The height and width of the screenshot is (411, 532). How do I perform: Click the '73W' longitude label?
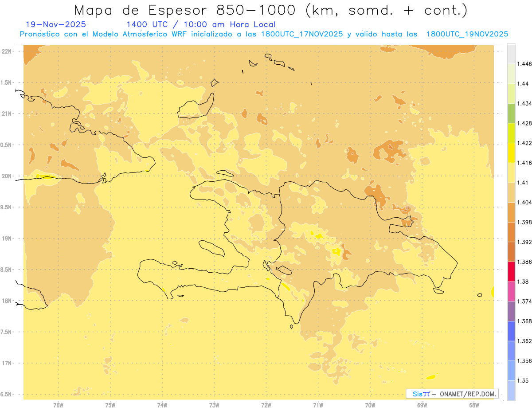tap(214, 405)
